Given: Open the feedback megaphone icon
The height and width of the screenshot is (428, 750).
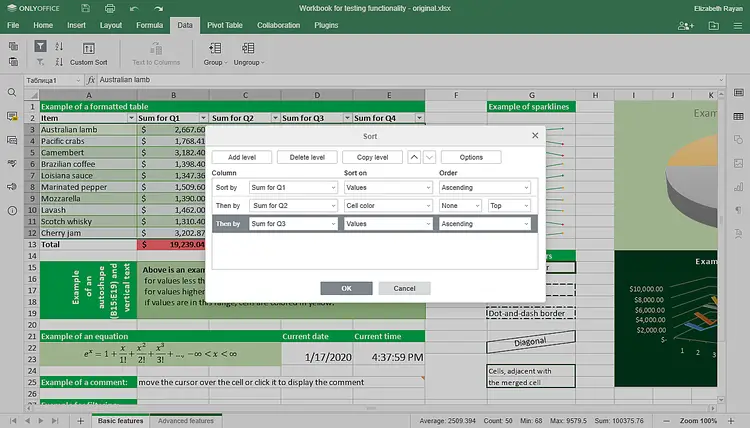Looking at the screenshot, I should (x=12, y=187).
